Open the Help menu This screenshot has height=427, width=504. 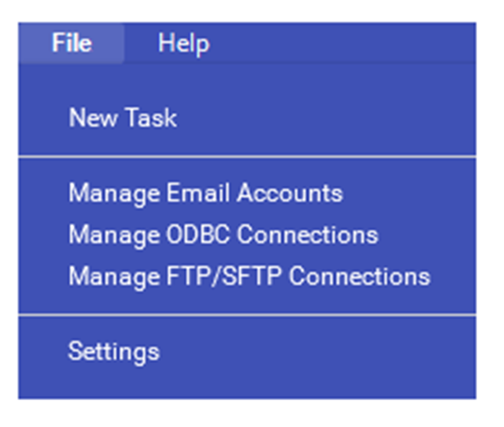coord(183,43)
